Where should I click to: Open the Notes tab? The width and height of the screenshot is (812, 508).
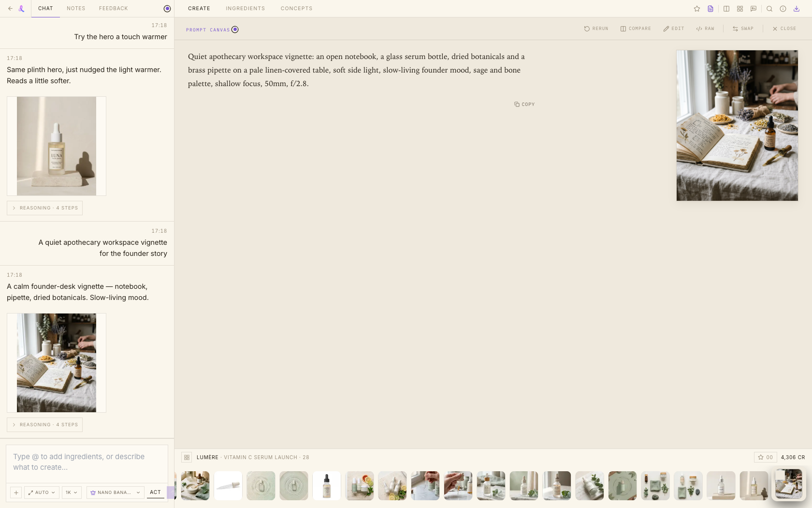click(x=76, y=9)
